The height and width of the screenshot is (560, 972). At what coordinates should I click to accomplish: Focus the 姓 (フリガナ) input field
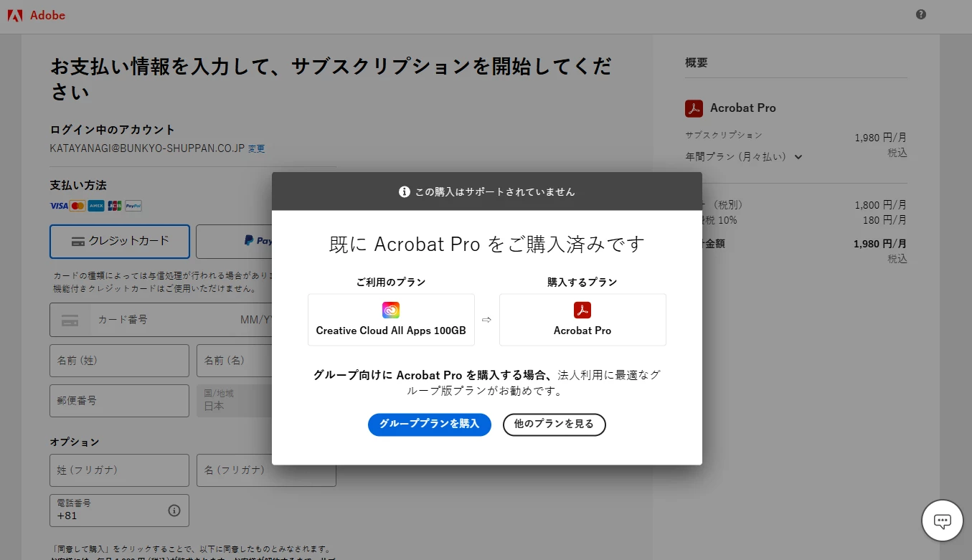[x=120, y=470]
